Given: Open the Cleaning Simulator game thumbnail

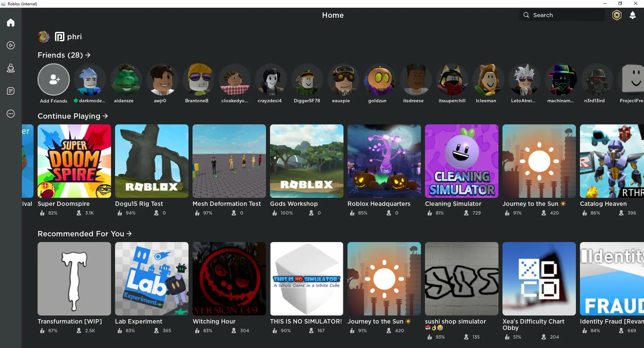Looking at the screenshot, I should click(462, 161).
